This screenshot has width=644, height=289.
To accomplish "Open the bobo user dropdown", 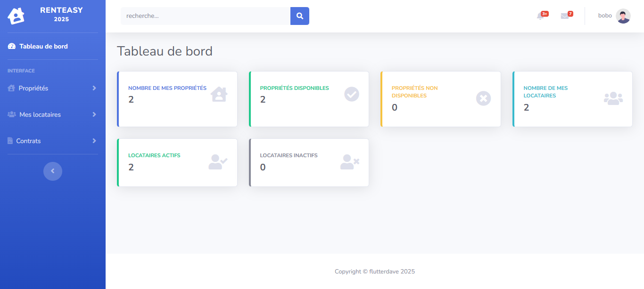I will click(614, 16).
